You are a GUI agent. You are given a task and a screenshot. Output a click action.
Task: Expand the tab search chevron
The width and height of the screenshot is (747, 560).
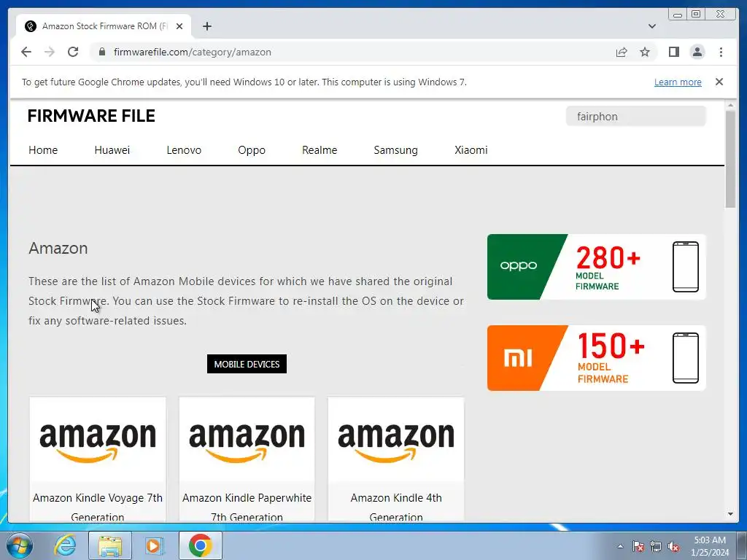click(x=651, y=26)
